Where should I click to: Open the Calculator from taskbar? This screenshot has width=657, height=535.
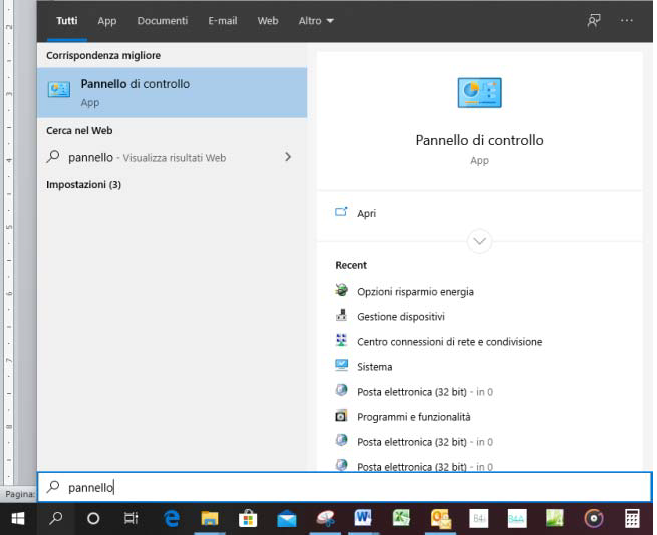pos(632,519)
